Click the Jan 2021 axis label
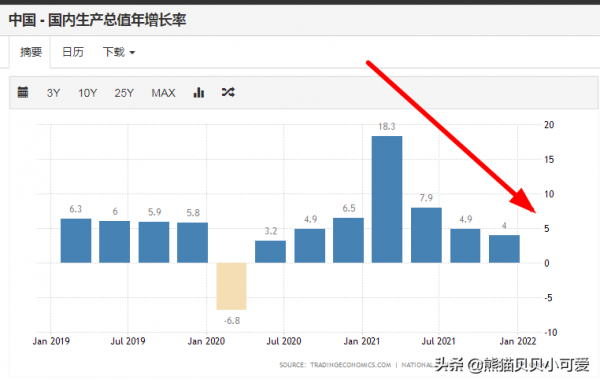 [x=362, y=341]
